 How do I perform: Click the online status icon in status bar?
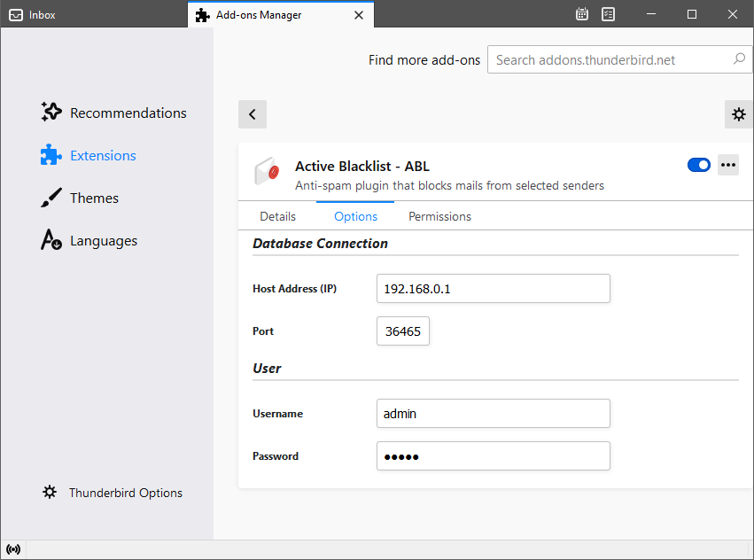pos(13,549)
